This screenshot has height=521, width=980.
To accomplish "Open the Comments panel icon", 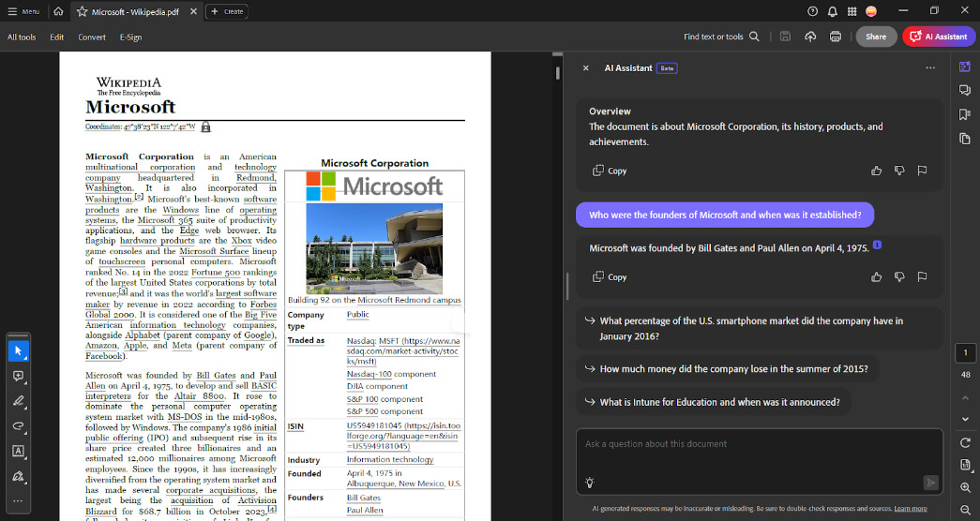I will coord(965,91).
